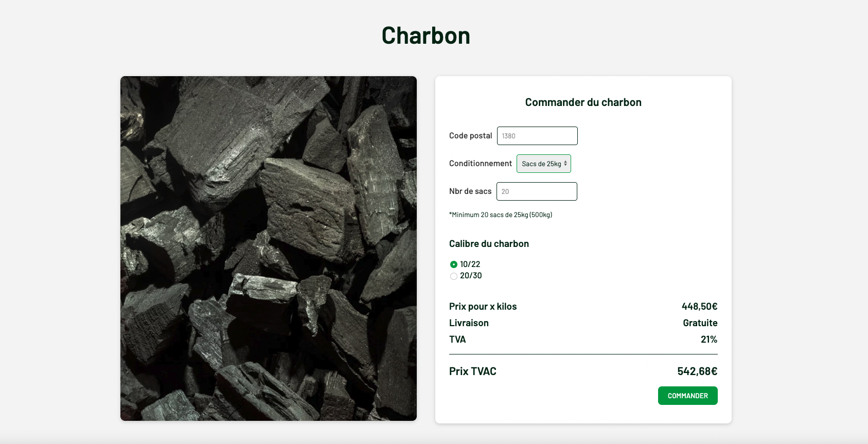Click the Gratuite delivery value
The width and height of the screenshot is (868, 444).
pos(700,323)
